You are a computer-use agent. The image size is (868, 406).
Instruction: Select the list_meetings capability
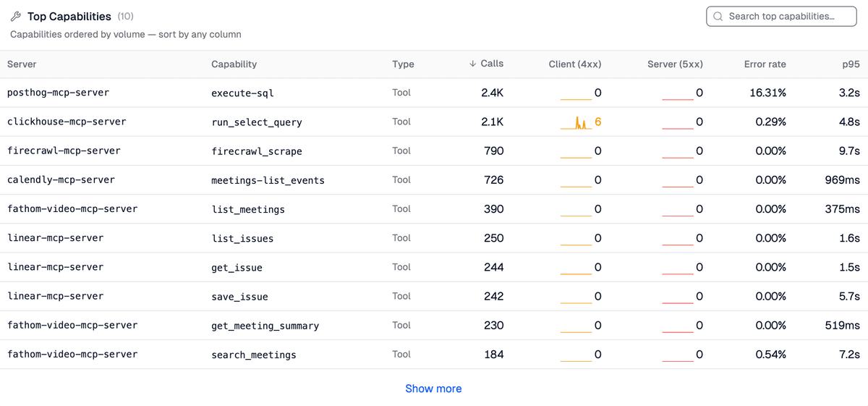[x=248, y=209]
